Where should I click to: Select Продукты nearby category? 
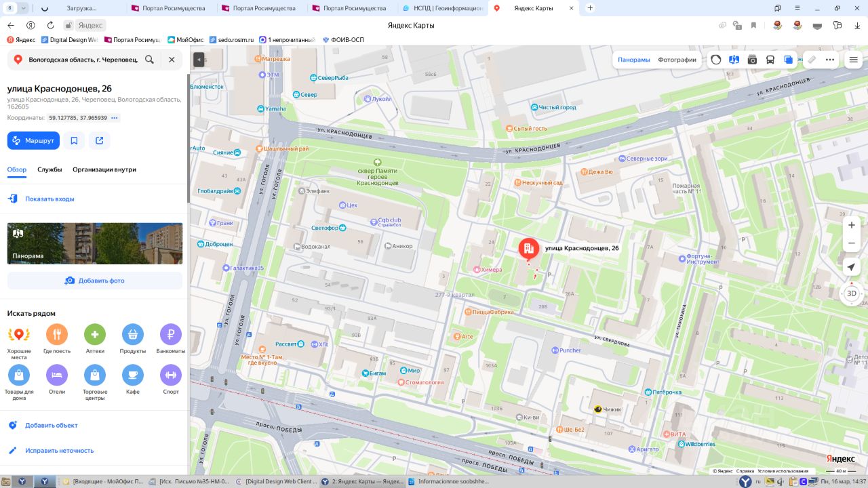(133, 340)
